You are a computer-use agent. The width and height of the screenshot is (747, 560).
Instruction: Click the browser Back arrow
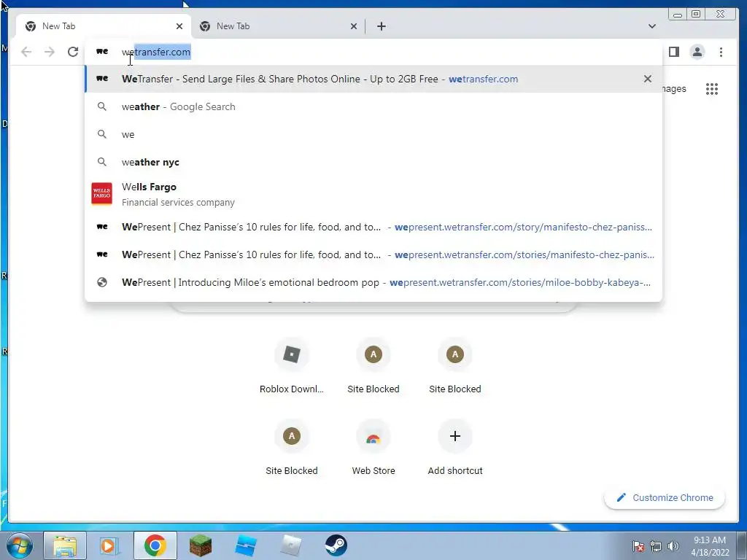coord(26,52)
